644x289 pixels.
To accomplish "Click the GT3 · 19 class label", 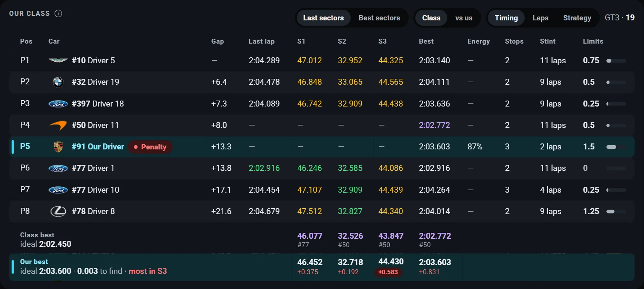I will (619, 18).
